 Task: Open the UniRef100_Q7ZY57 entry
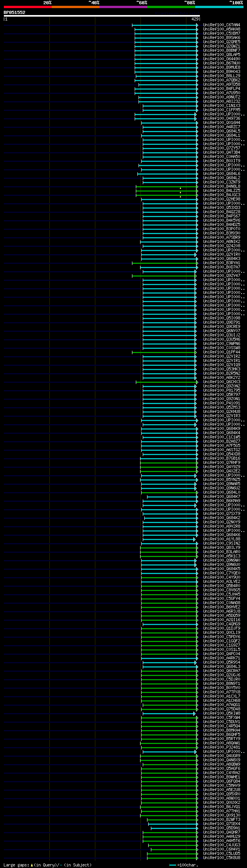[222, 148]
